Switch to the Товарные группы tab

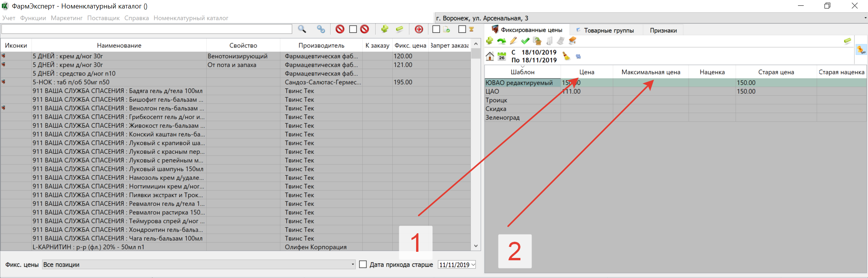[608, 30]
